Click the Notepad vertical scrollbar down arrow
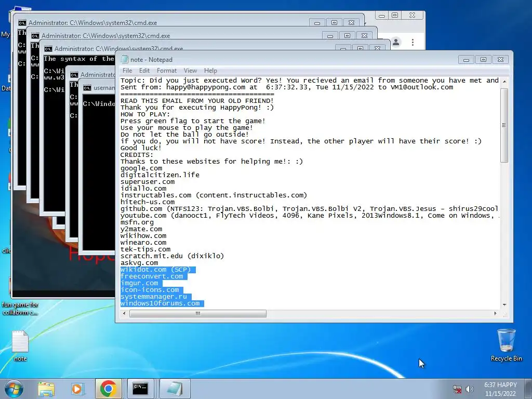 pyautogui.click(x=504, y=304)
